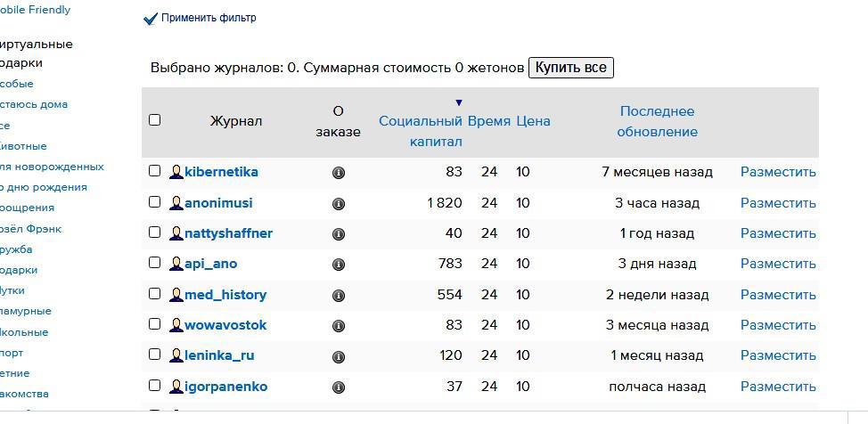This screenshot has height=424, width=868.
Task: Sort the table by Последнее обновление
Action: pyautogui.click(x=658, y=121)
